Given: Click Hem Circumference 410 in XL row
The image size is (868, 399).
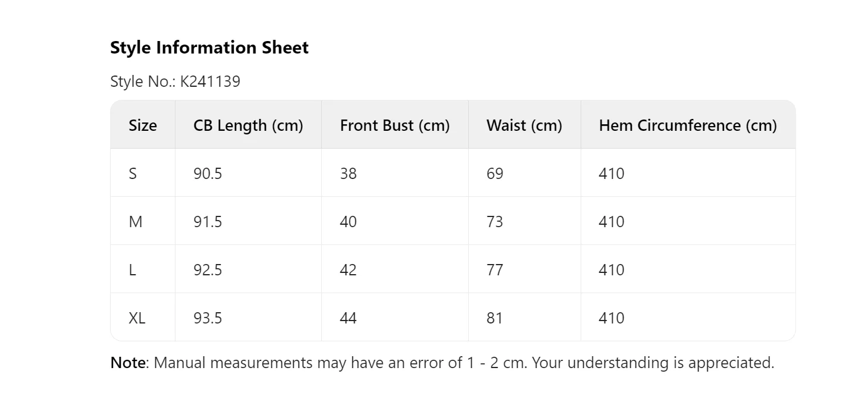Looking at the screenshot, I should pos(612,318).
